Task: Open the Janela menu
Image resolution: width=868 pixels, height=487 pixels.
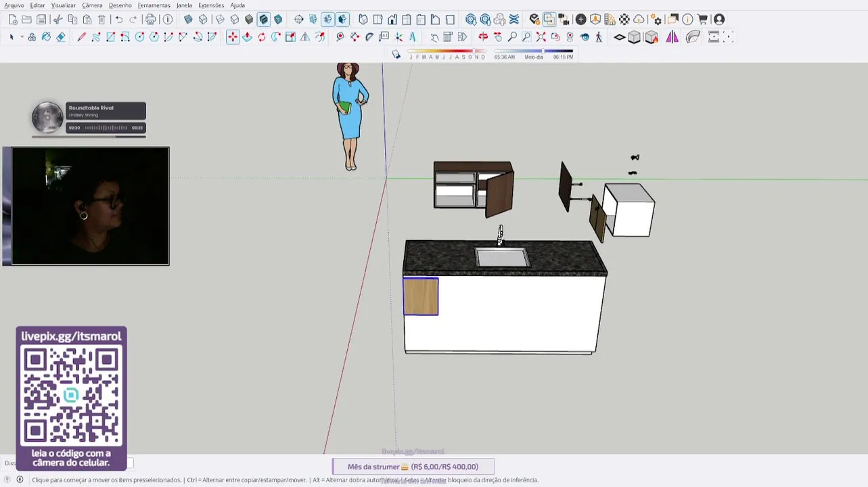Action: (184, 5)
